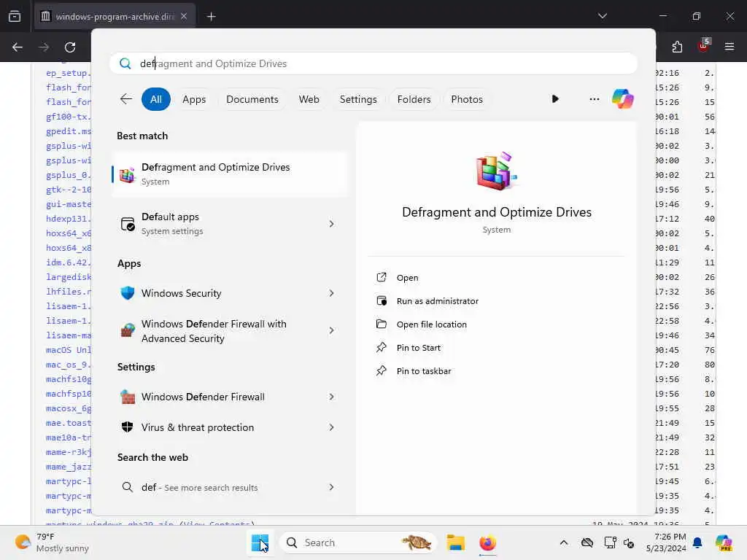Open the Firefox hamburger menu

729,47
